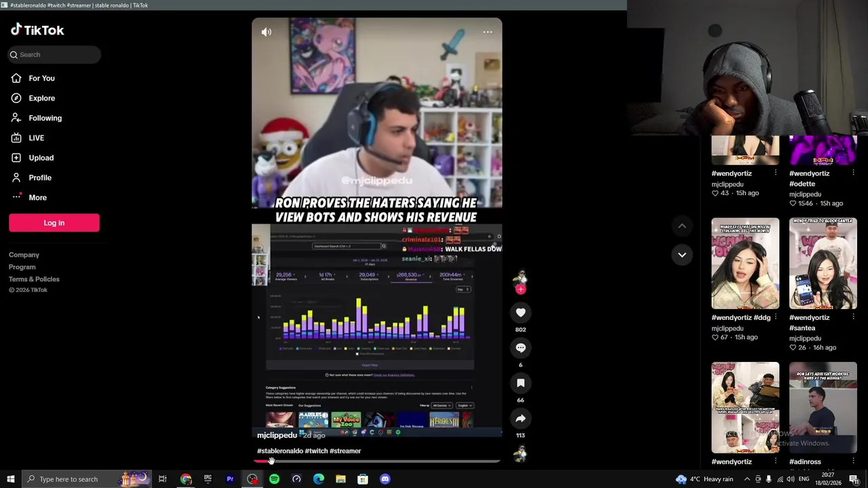This screenshot has width=868, height=488.
Task: Open Microsoft Edge from the taskbar
Action: (x=319, y=479)
